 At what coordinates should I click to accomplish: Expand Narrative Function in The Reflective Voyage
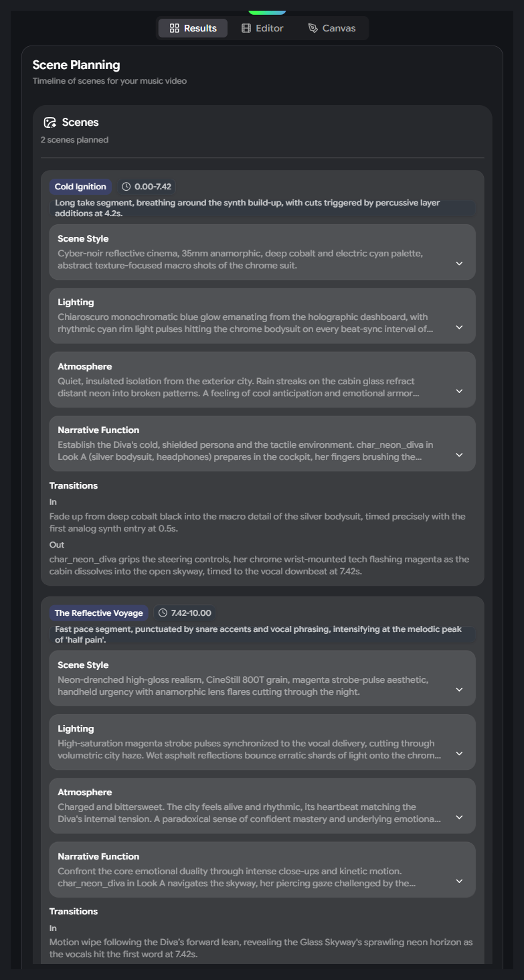point(459,882)
